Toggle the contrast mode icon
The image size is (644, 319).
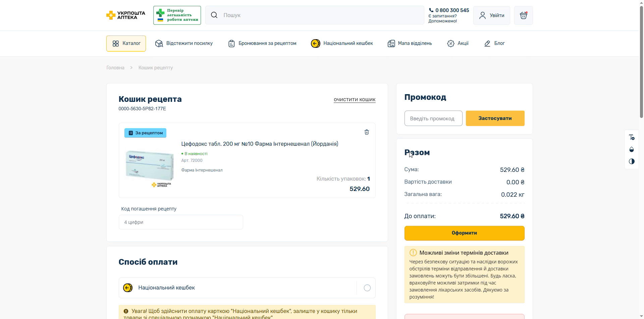pyautogui.click(x=632, y=162)
